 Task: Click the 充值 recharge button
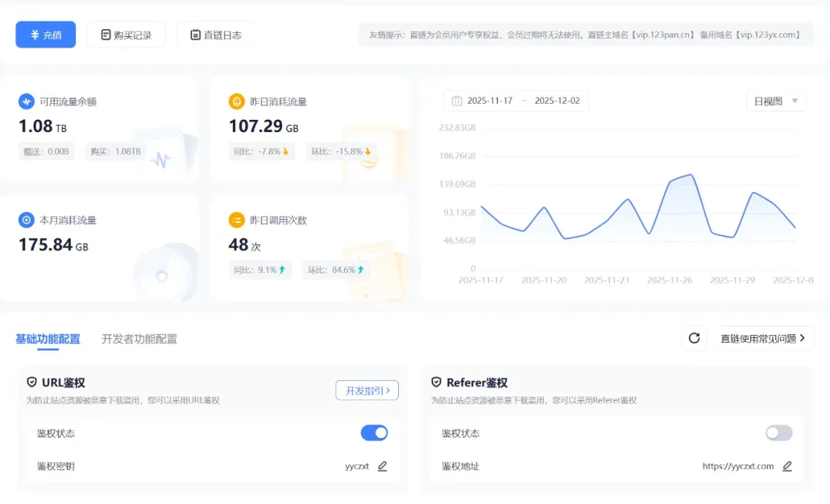coord(45,35)
